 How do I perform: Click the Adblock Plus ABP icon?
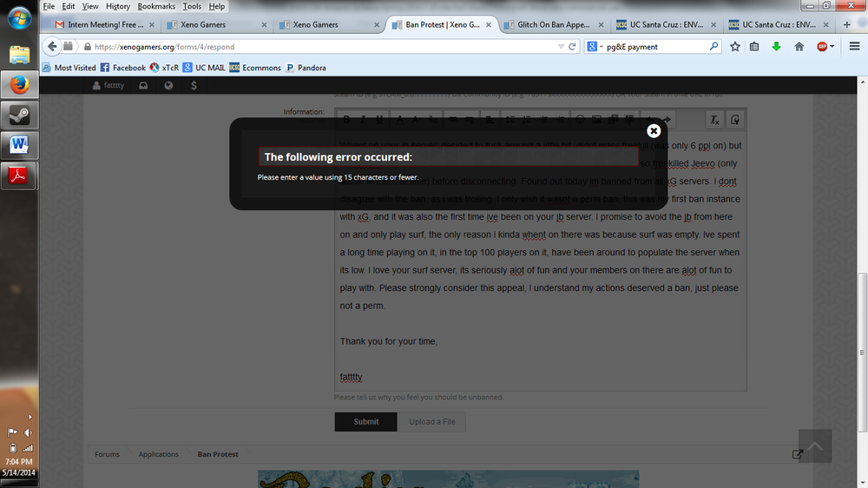pyautogui.click(x=822, y=47)
